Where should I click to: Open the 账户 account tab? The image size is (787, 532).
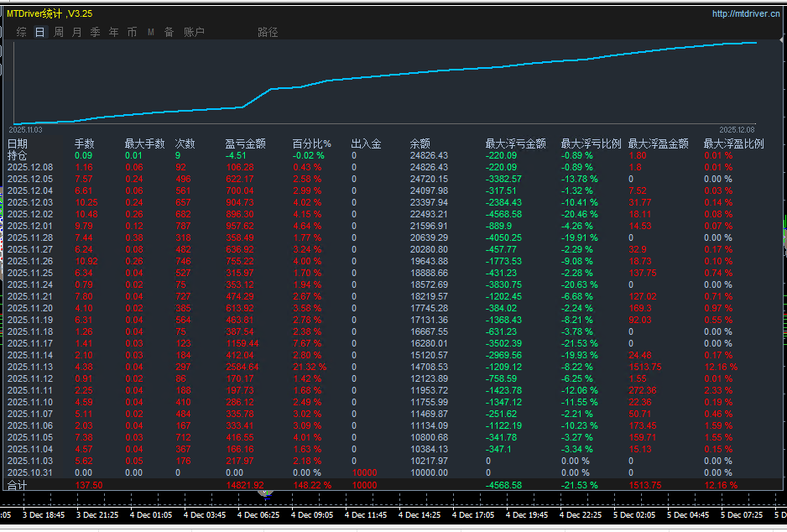pyautogui.click(x=194, y=32)
